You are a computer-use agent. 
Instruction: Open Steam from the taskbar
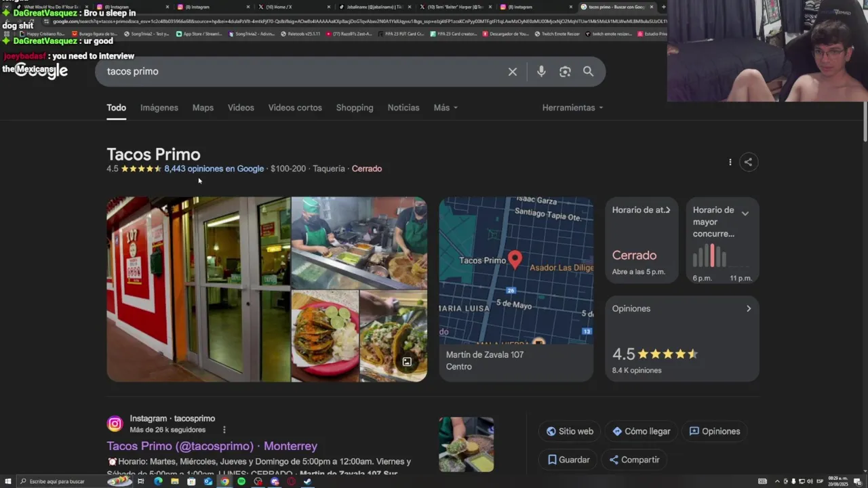pyautogui.click(x=308, y=481)
